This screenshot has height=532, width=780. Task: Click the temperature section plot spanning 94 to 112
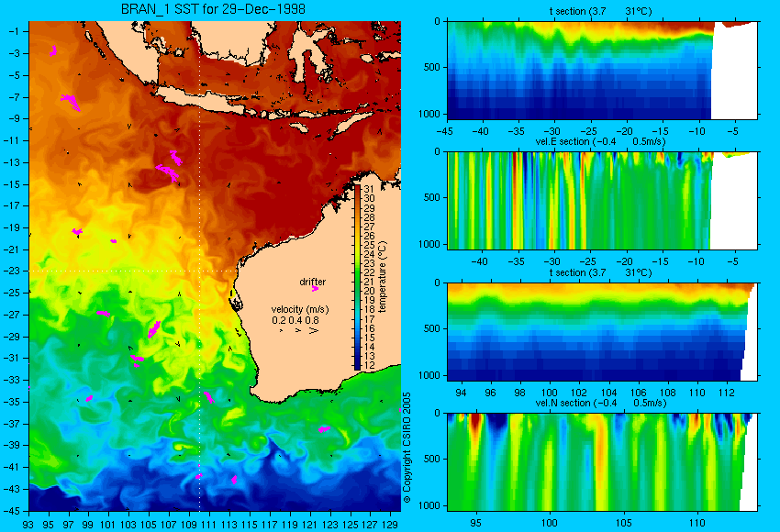point(602,332)
